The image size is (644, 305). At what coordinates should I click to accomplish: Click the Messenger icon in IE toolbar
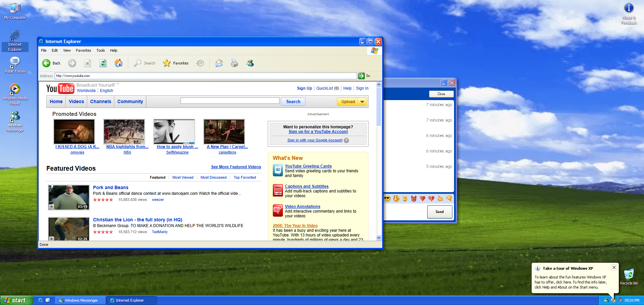(x=250, y=63)
